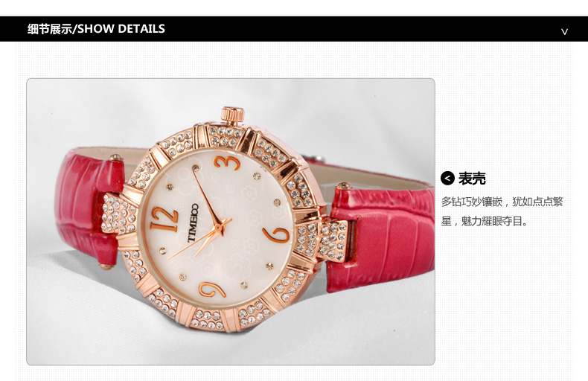Collapse the SHOW DETAILS section chevron
Viewport: 588px width, 381px height.
564,32
